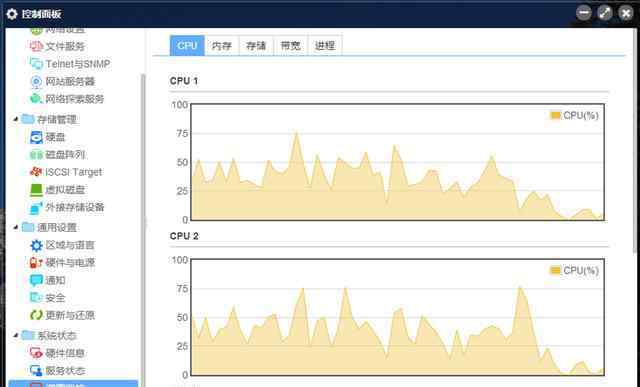
Task: Select the 网站服务器 icon
Action: click(36, 81)
